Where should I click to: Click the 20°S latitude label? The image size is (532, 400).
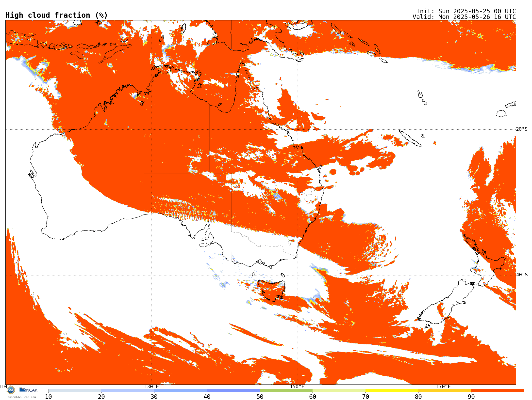[522, 129]
